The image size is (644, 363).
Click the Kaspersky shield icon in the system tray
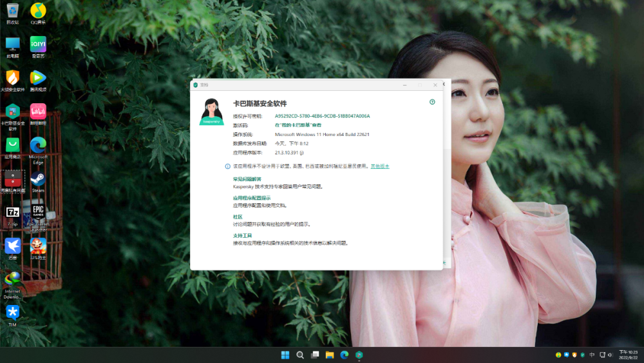(582, 355)
